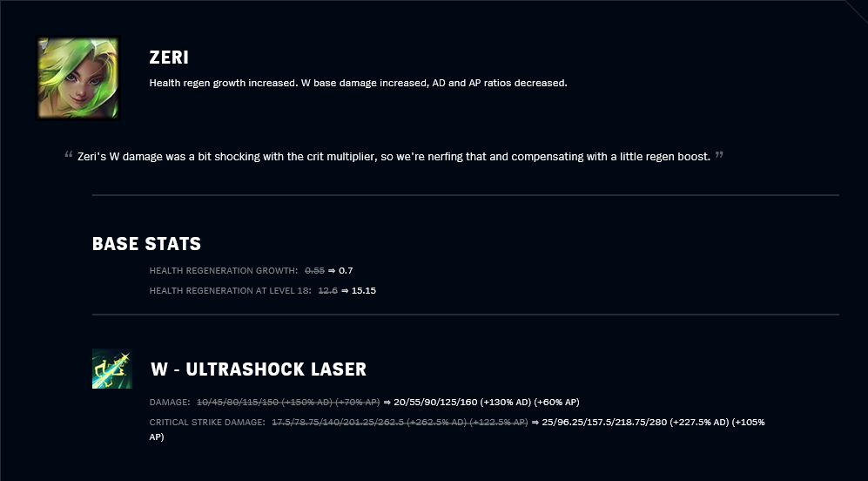Click the Health Regeneration Growth label
The image size is (868, 481).
(x=224, y=270)
